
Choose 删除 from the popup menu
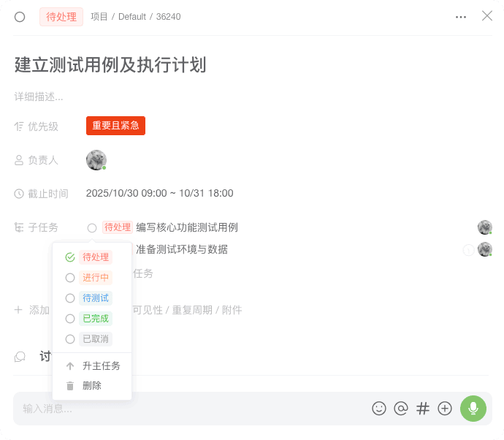click(92, 385)
